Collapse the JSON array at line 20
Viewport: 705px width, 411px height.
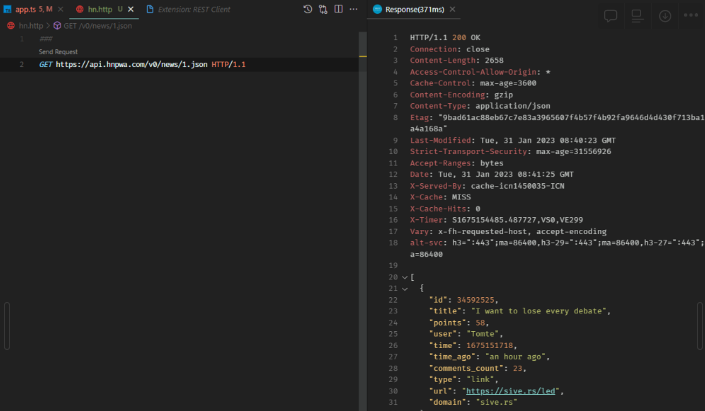point(405,277)
